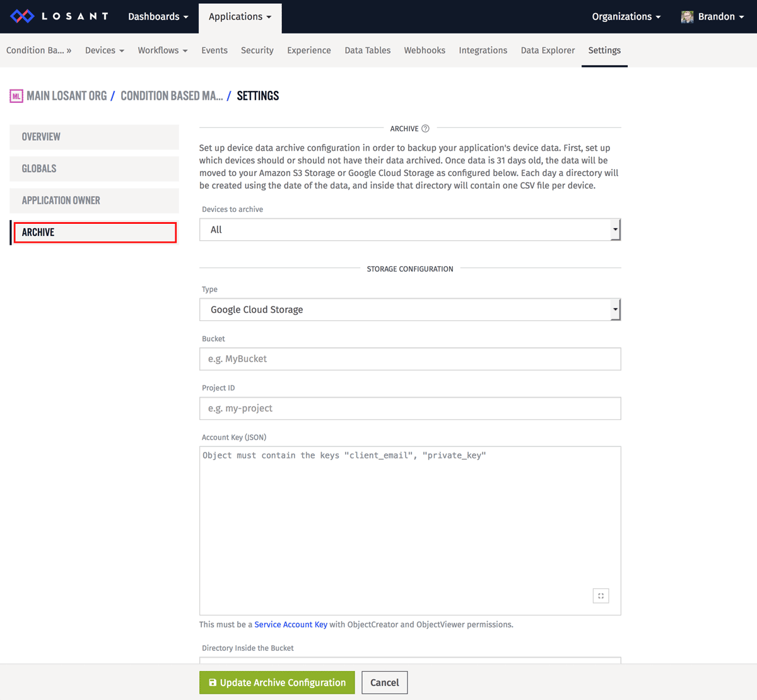Select Overview in the settings sidebar
This screenshot has height=700, width=757.
click(95, 137)
